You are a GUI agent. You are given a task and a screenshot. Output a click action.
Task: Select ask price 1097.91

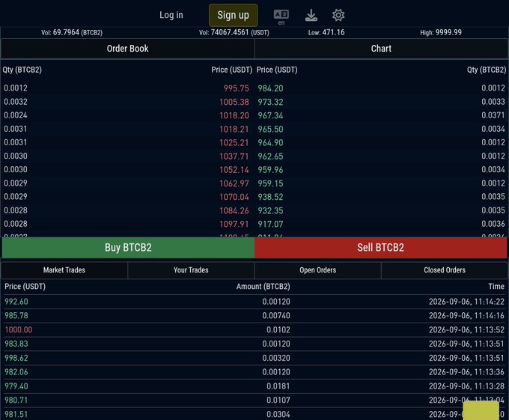[234, 225]
